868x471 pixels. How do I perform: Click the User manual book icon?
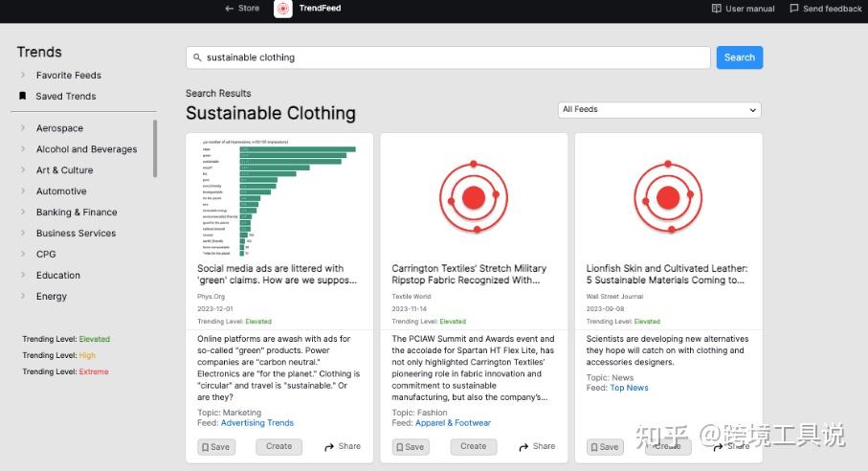coord(717,9)
